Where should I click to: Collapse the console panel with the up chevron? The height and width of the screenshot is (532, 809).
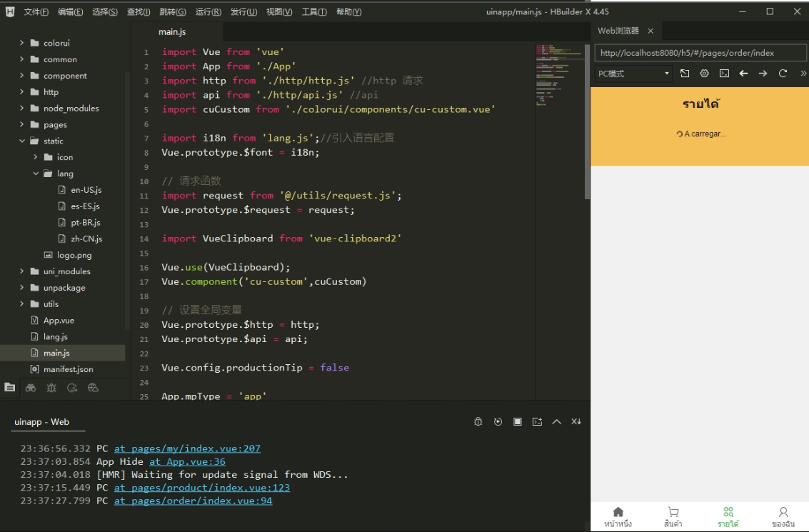pyautogui.click(x=557, y=421)
